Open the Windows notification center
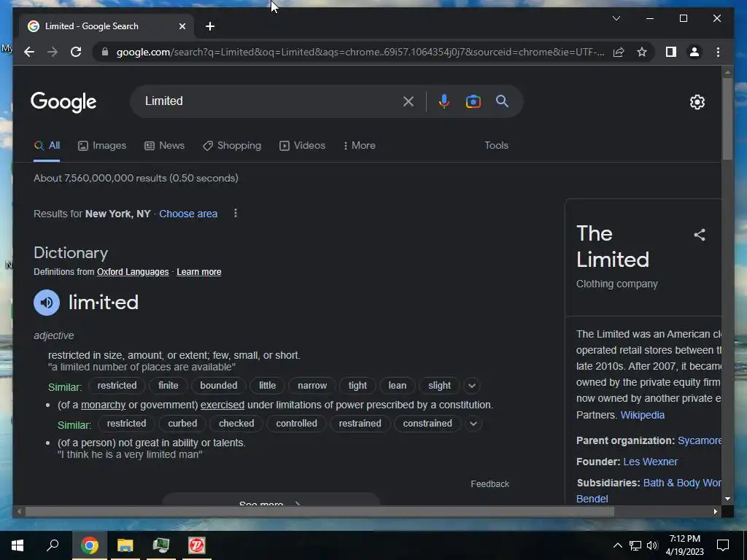This screenshot has width=747, height=560. 723,545
